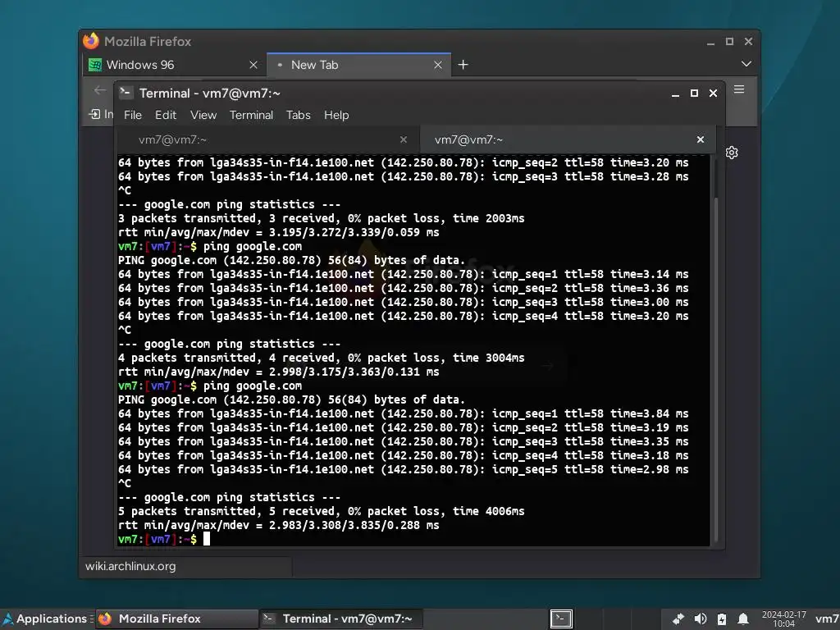Minimize the Terminal window
The width and height of the screenshot is (840, 630).
tap(676, 94)
